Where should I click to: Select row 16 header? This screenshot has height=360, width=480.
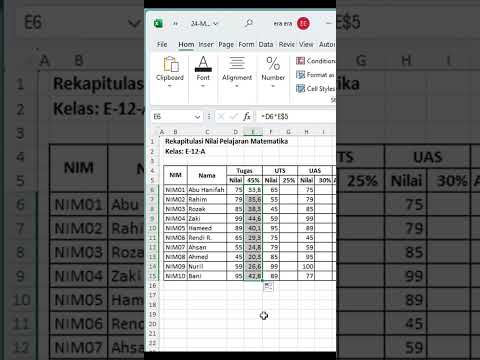[152, 285]
